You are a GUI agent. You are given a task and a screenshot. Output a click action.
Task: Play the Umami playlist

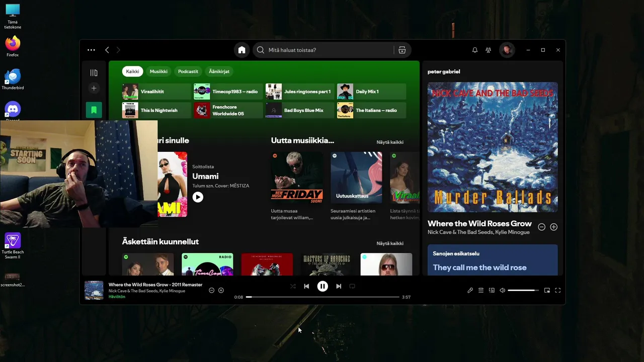tap(198, 197)
